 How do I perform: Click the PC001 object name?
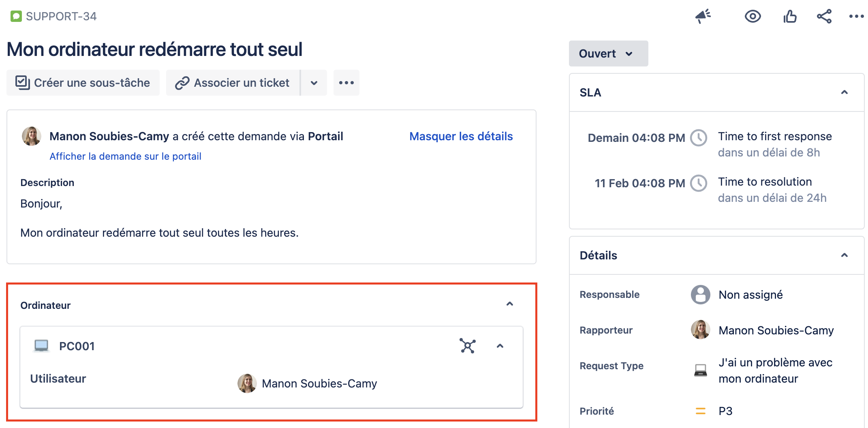tap(77, 346)
